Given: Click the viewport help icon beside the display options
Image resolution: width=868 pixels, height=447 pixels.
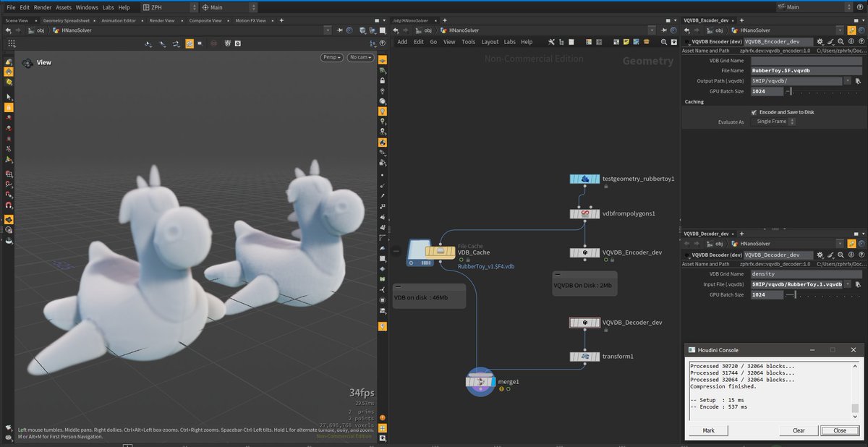Looking at the screenshot, I should click(382, 43).
